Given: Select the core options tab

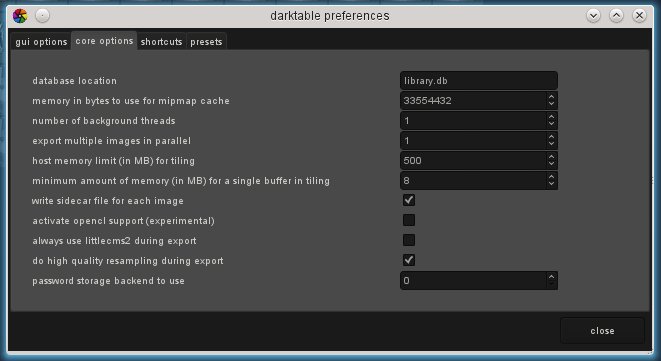Looking at the screenshot, I should (104, 41).
